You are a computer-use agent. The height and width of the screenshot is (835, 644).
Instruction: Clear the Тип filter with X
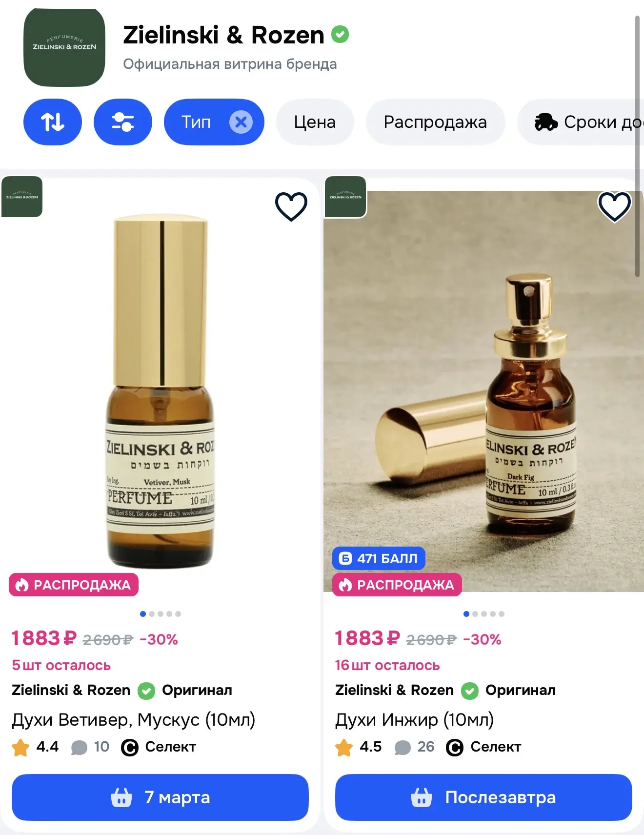pos(241,122)
